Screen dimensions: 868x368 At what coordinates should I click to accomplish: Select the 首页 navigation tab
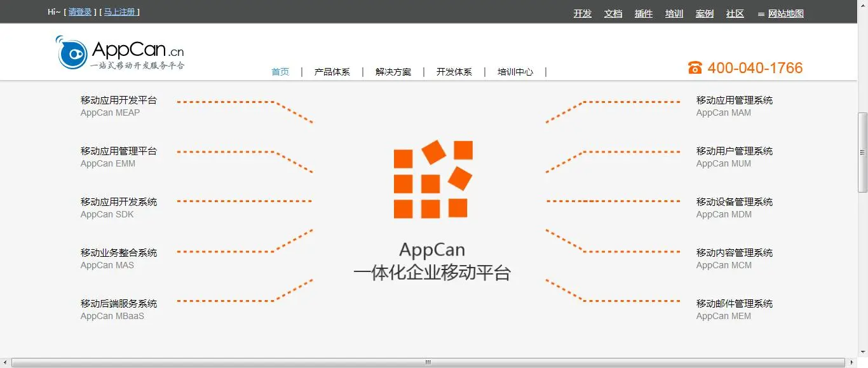(280, 72)
